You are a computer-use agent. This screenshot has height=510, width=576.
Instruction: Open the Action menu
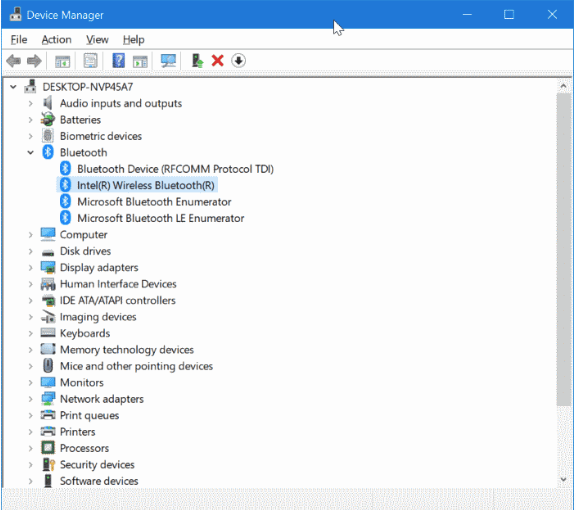tap(57, 39)
